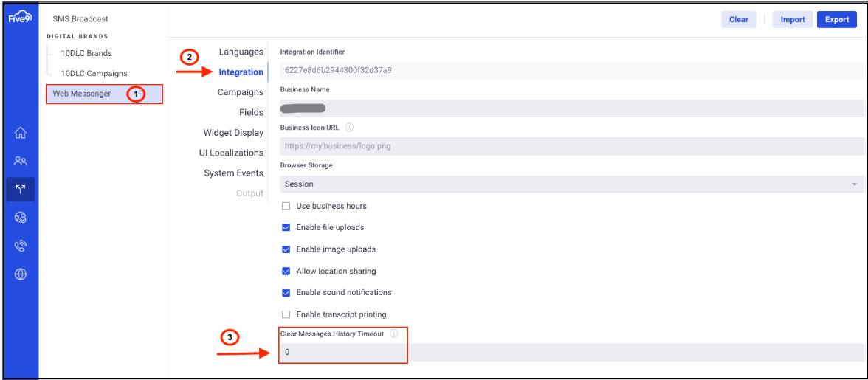Open 10DLC Campaigns item
868x380 pixels.
[x=94, y=73]
